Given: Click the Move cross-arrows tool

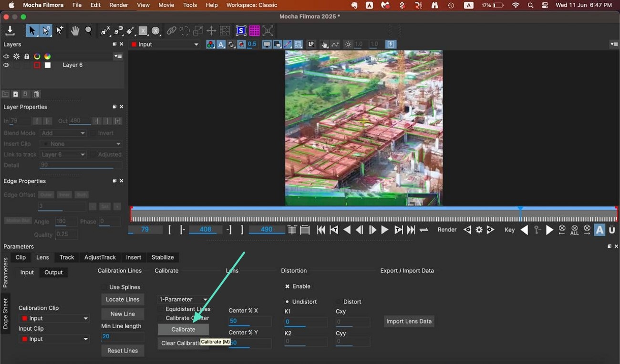Looking at the screenshot, I should [211, 31].
